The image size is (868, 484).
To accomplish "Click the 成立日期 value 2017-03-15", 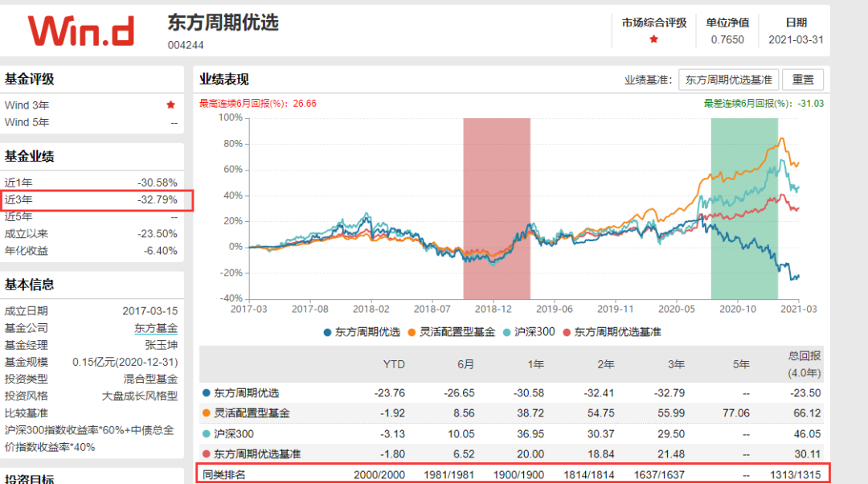I will point(150,311).
